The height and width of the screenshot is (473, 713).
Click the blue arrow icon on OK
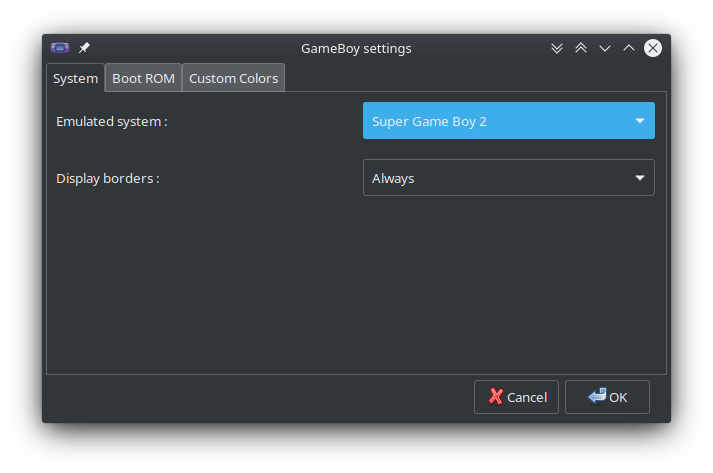[x=597, y=396]
